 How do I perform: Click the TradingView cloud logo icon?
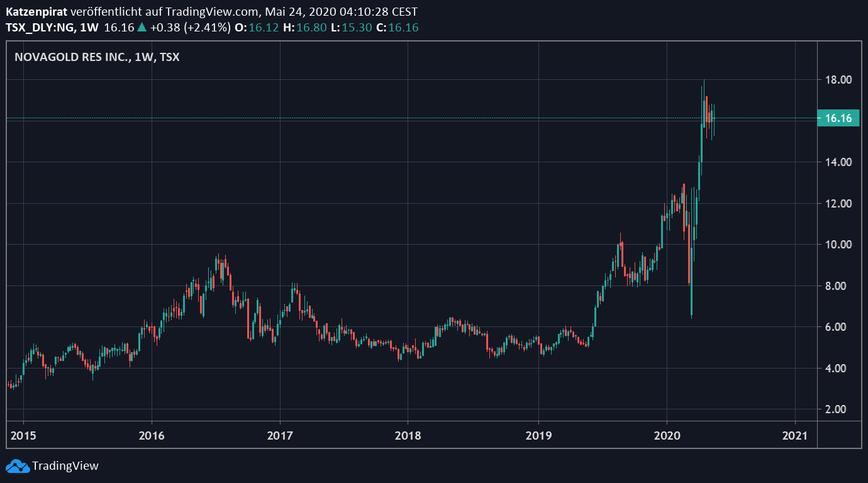(x=17, y=466)
